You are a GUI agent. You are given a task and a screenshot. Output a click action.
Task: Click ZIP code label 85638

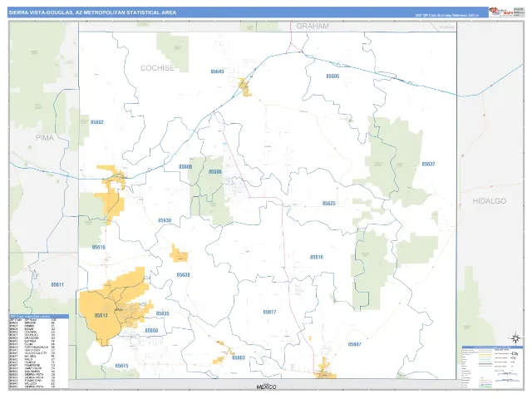[183, 274]
